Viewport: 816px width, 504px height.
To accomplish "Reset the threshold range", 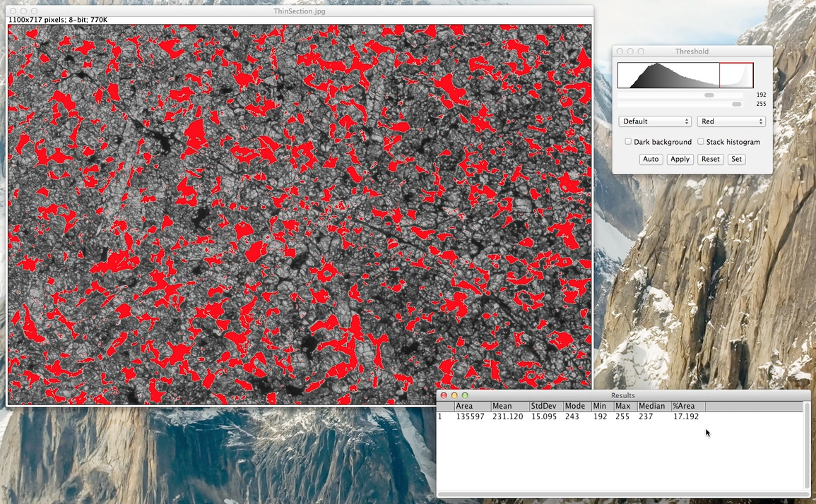I will point(710,159).
